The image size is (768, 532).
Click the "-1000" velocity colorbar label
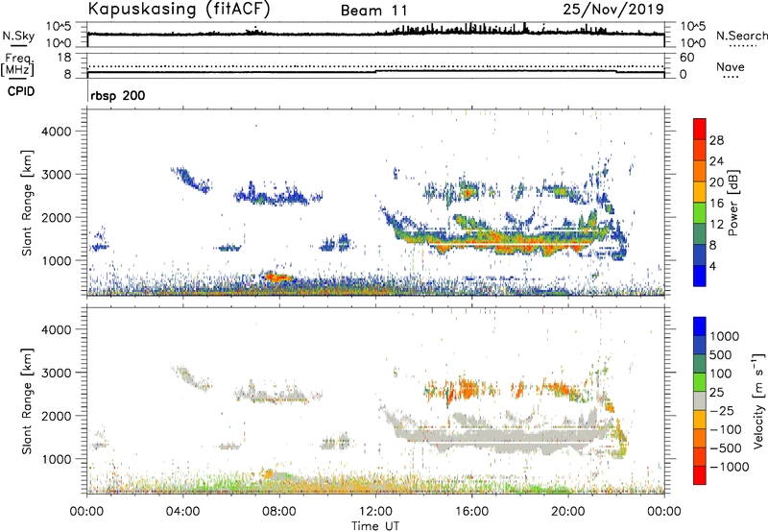(x=730, y=467)
